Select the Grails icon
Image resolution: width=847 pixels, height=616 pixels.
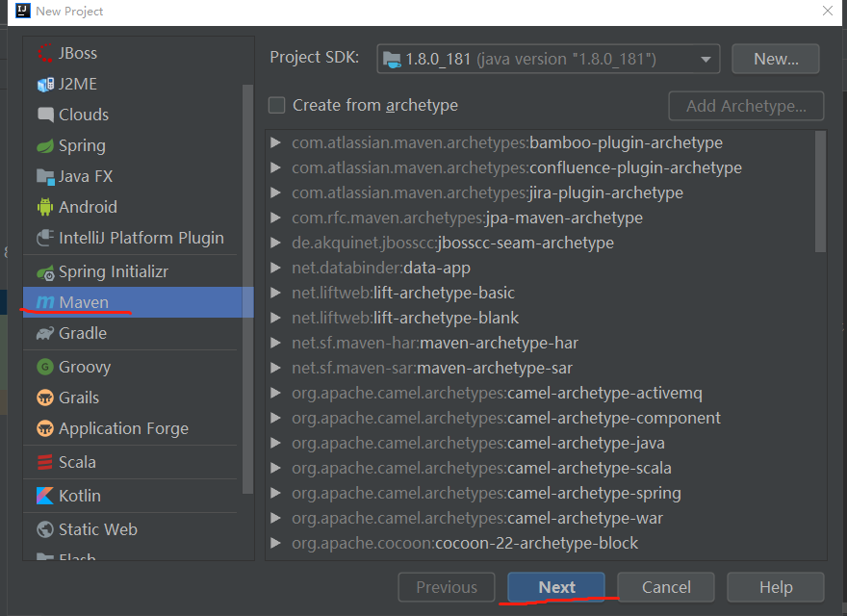pyautogui.click(x=45, y=398)
